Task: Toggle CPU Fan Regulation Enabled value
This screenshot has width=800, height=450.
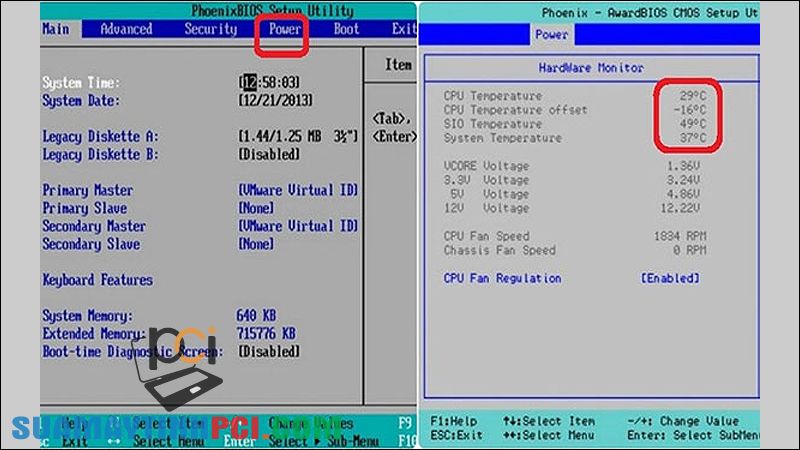Action: [x=670, y=278]
